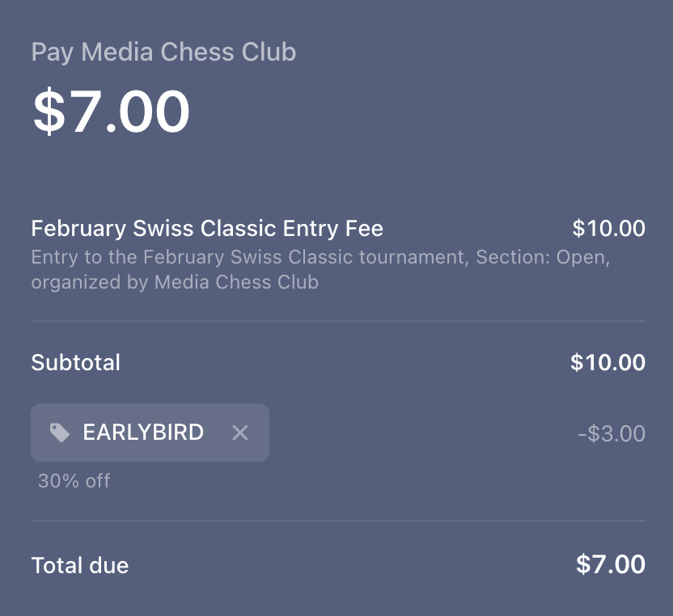Click the Pay Media Chess Club heading

tap(163, 52)
